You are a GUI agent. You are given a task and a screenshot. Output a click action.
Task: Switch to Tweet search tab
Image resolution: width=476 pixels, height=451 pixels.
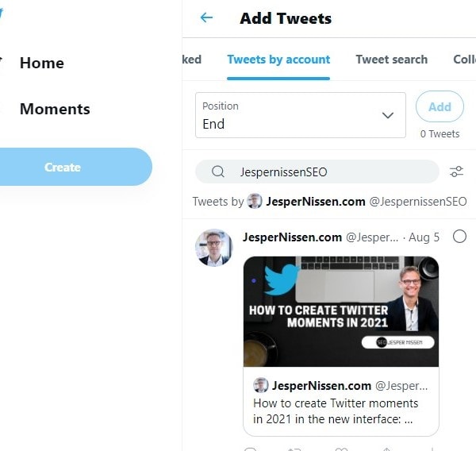392,60
